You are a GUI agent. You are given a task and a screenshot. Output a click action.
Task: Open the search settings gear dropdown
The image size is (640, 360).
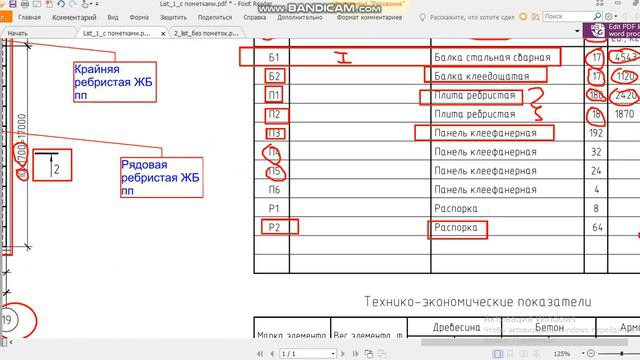click(611, 16)
